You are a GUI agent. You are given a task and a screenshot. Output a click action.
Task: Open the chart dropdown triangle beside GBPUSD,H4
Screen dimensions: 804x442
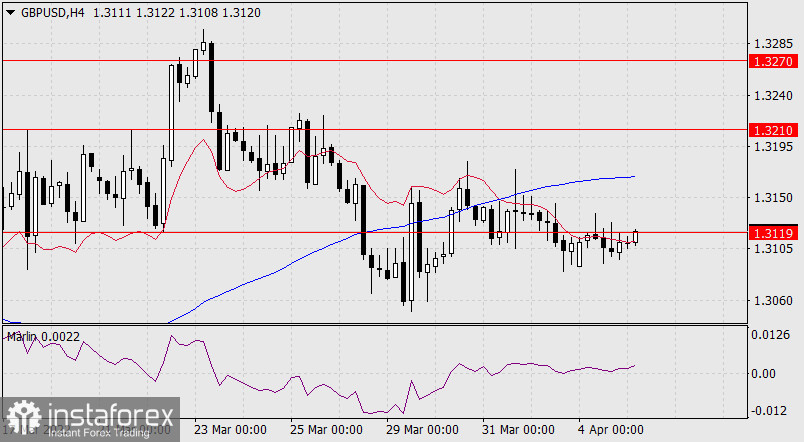[x=10, y=13]
